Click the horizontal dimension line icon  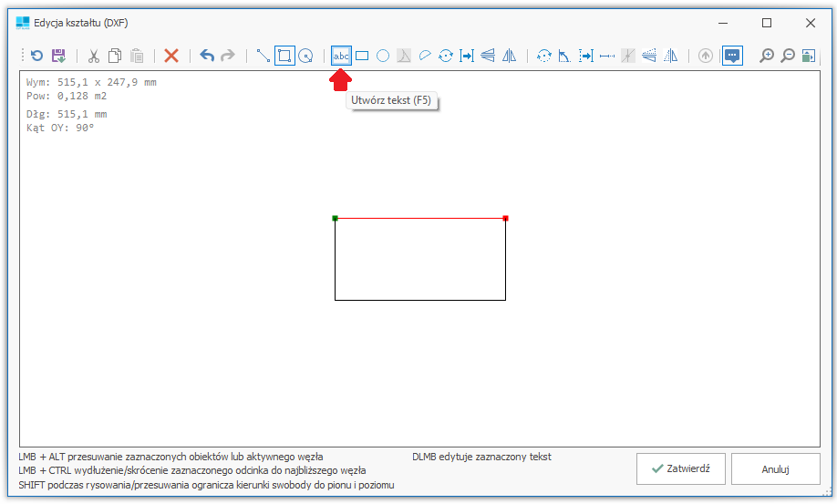click(607, 56)
